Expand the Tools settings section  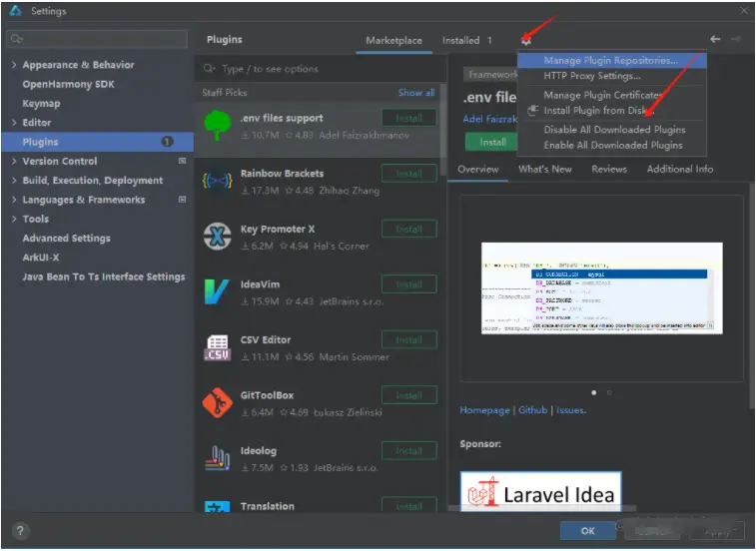14,219
